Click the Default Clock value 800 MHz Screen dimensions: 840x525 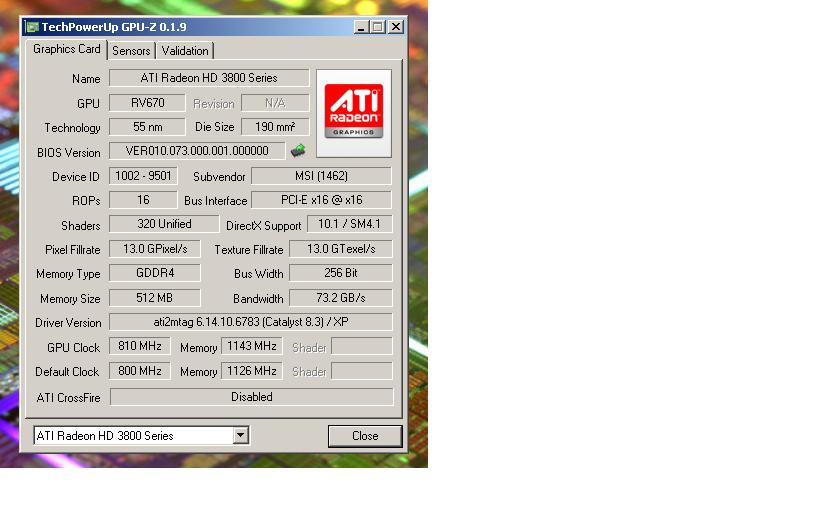(140, 371)
